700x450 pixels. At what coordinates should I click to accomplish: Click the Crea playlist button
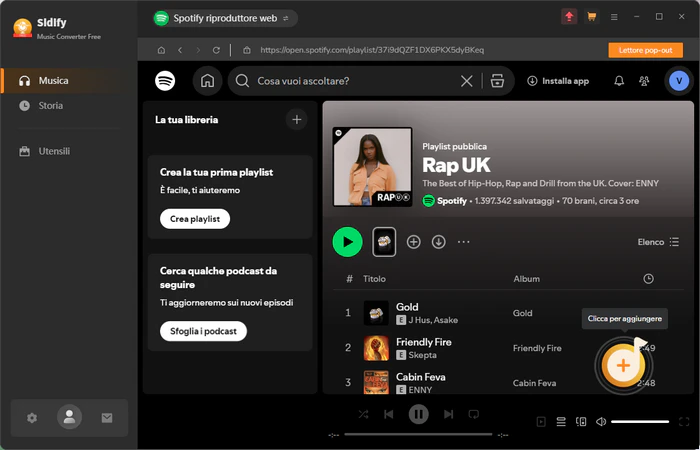click(195, 219)
